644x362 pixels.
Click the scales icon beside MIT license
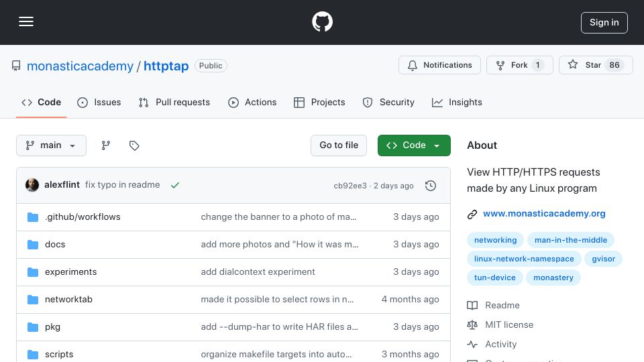[x=472, y=324]
